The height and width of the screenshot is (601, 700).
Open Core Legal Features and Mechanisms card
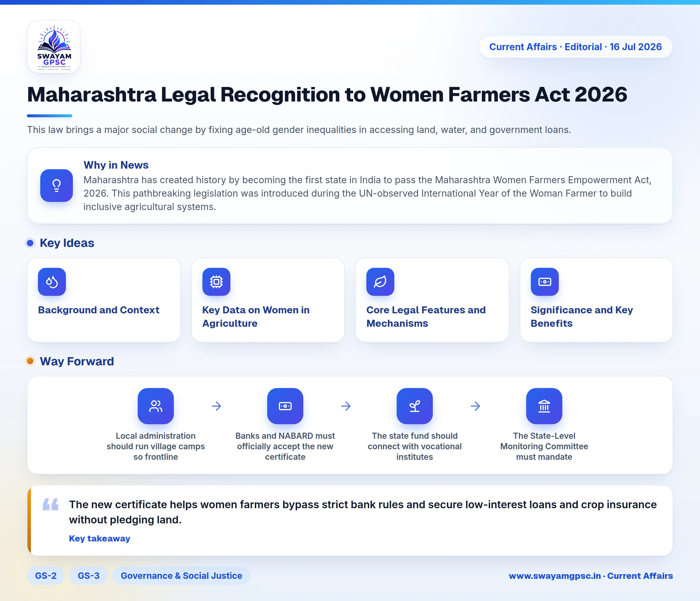[432, 300]
